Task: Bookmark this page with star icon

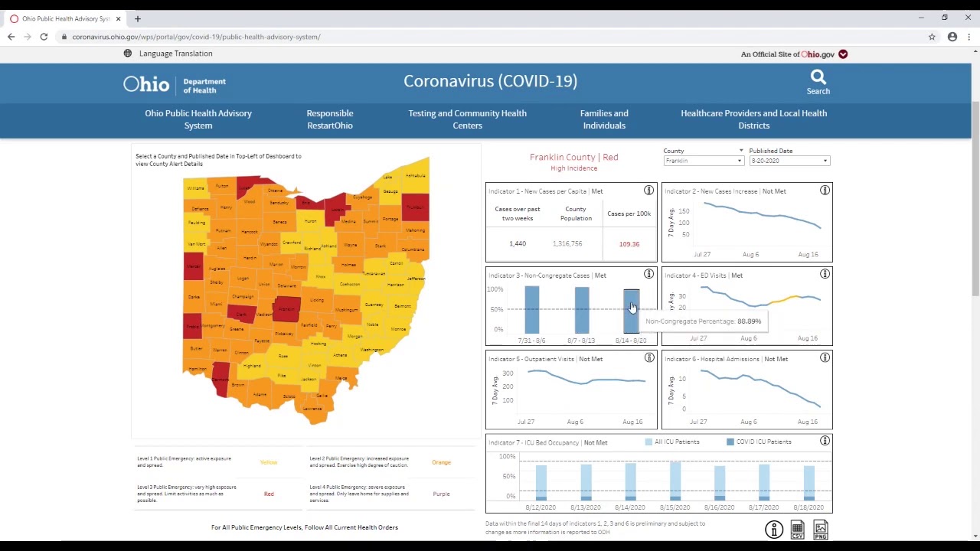Action: (932, 37)
